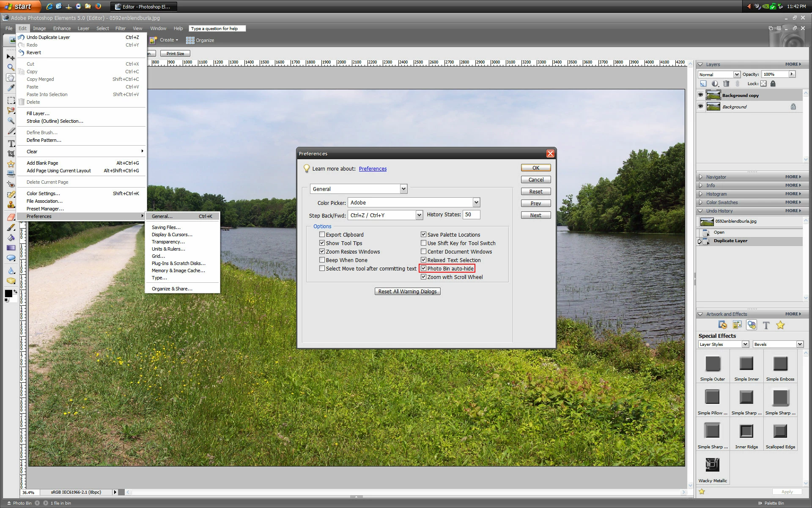Click the foreground color swatch
Viewport: 812px width, 508px height.
8,293
